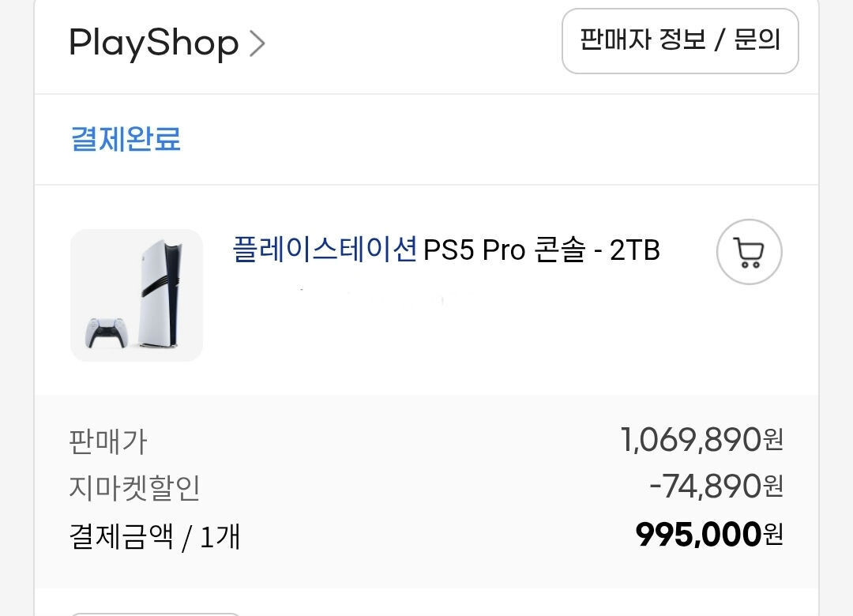This screenshot has width=853, height=616.
Task: Open 판매자 정보 / 문의 seller info button
Action: tap(680, 41)
